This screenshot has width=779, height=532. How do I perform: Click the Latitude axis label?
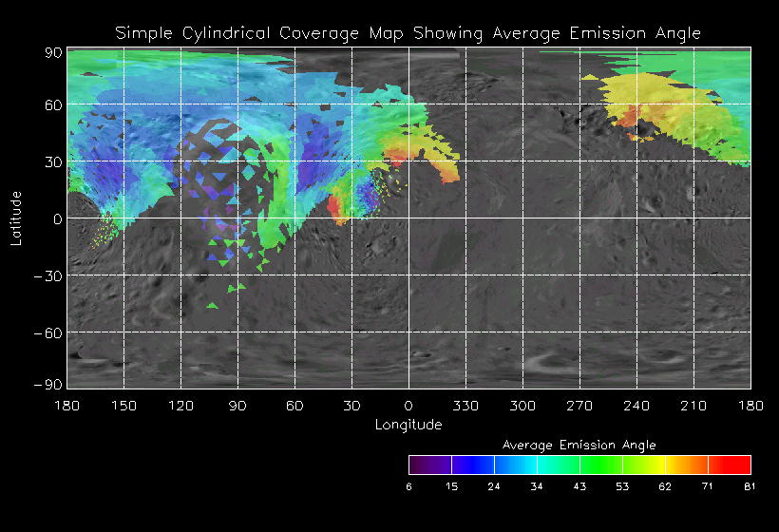pyautogui.click(x=16, y=218)
